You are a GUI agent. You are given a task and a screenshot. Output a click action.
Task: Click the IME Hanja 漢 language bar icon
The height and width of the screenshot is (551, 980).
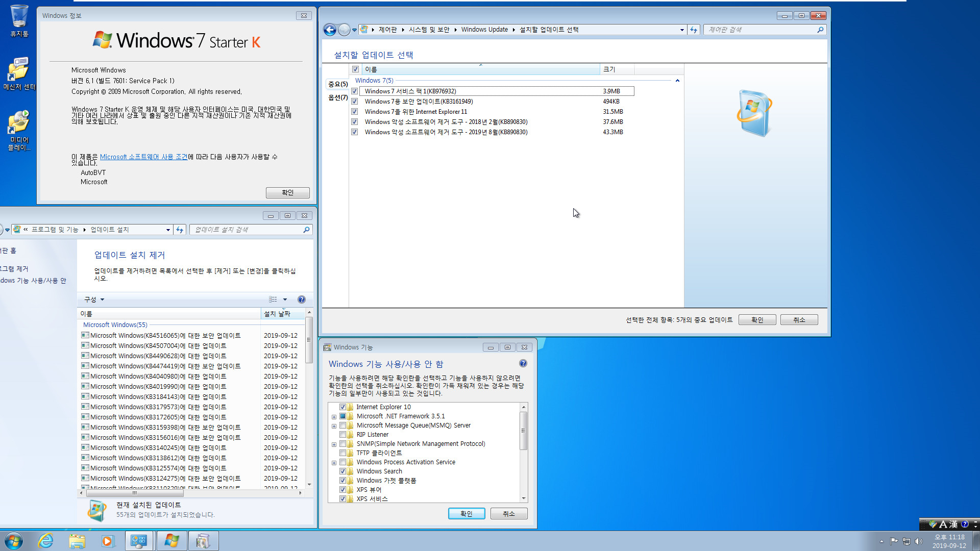click(953, 524)
